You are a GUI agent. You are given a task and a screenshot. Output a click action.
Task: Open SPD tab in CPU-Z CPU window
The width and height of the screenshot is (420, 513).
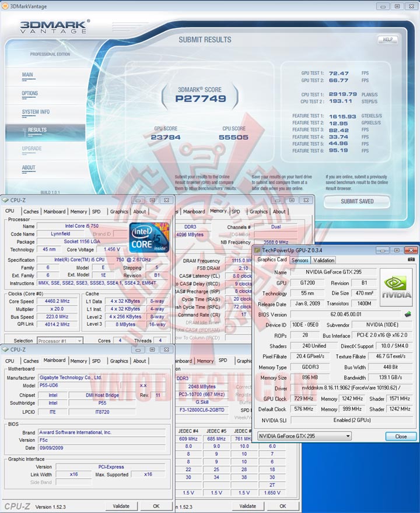(x=96, y=212)
